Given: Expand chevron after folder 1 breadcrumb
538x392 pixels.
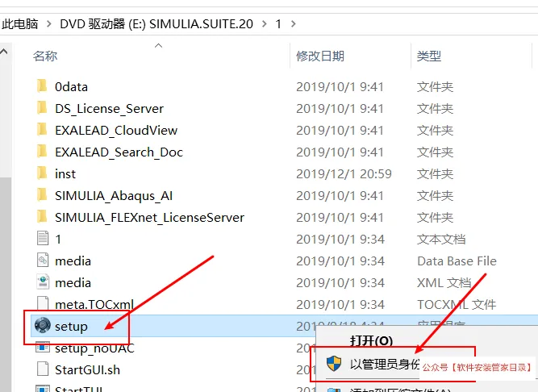Looking at the screenshot, I should pyautogui.click(x=294, y=23).
